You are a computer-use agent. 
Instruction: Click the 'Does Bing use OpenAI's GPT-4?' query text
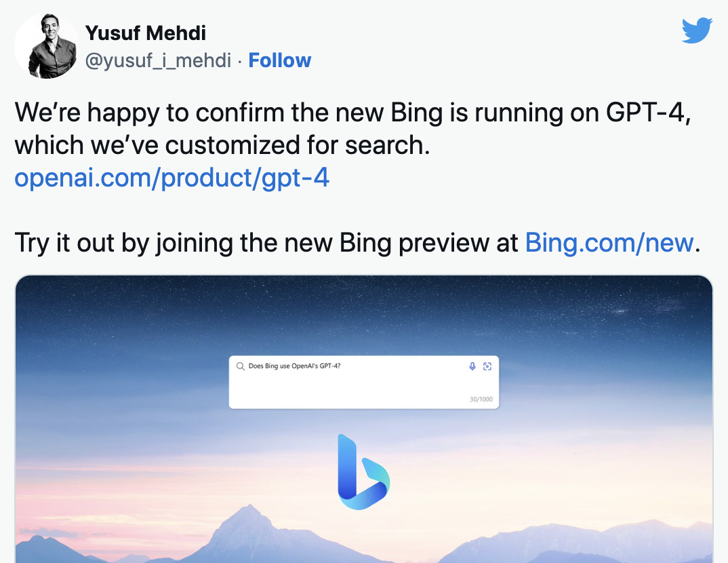point(294,366)
